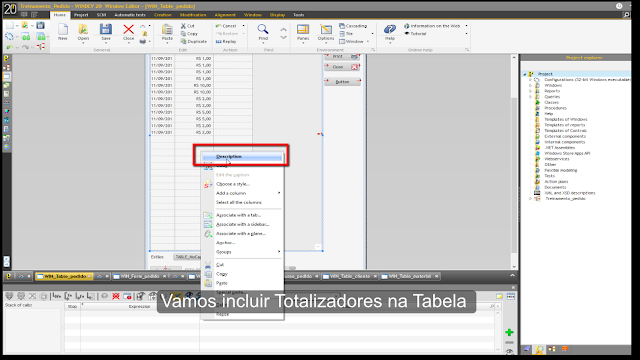Expand the Windows tree node
This screenshot has width=640, height=360.
(x=531, y=85)
